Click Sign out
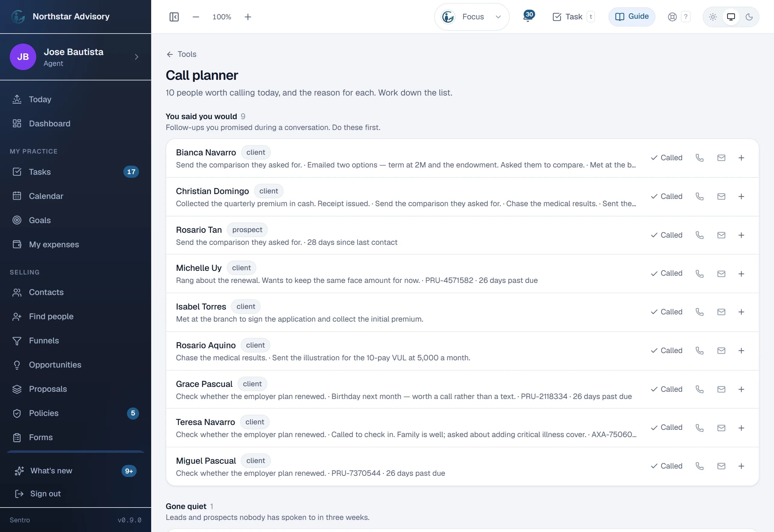 [x=75, y=494]
